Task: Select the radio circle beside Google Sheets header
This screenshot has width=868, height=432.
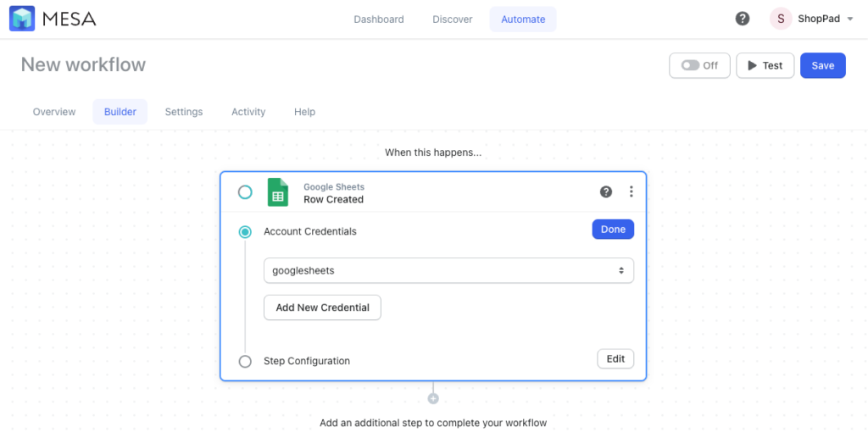Action: tap(245, 192)
